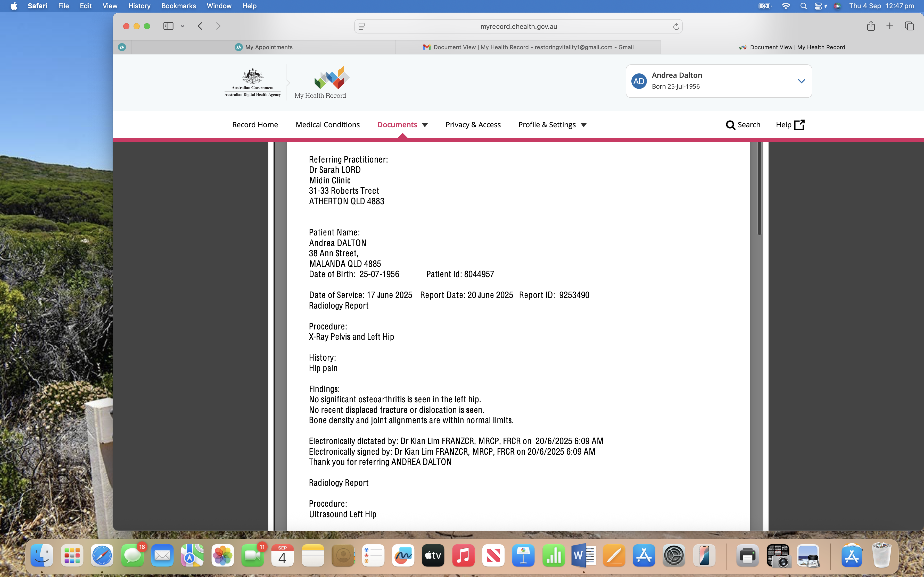Click the Share icon in Safari toolbar
Screen dimensions: 924x577
point(871,26)
